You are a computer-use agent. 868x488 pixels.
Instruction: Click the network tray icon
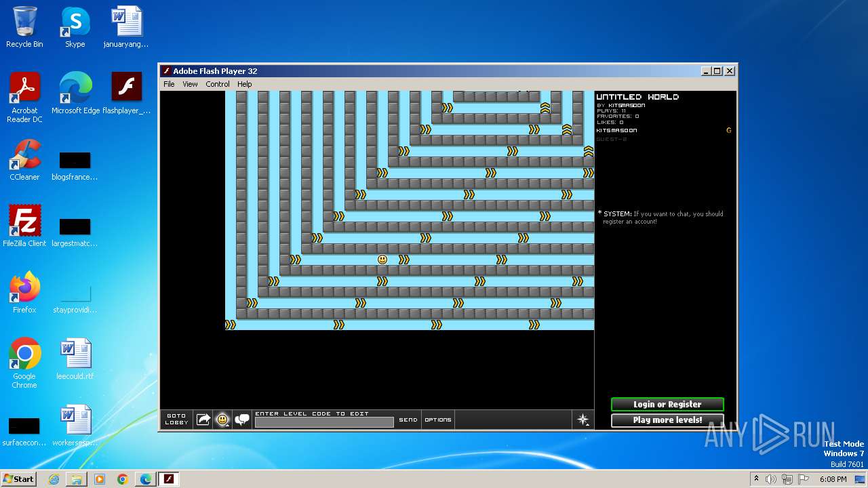[787, 479]
